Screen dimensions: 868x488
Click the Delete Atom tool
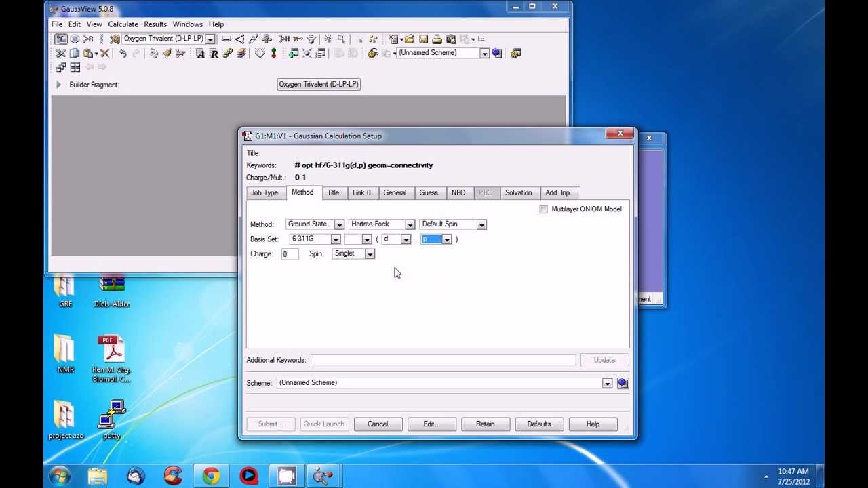(x=298, y=39)
